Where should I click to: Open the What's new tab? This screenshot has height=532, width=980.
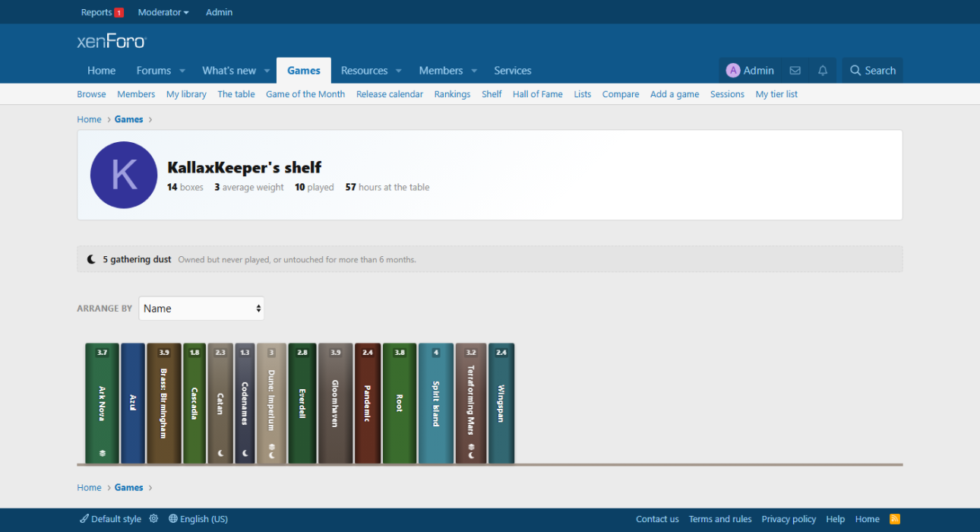(x=229, y=71)
